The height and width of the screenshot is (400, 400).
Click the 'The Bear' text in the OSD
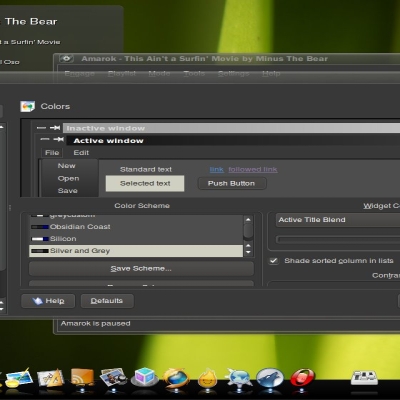pos(31,22)
